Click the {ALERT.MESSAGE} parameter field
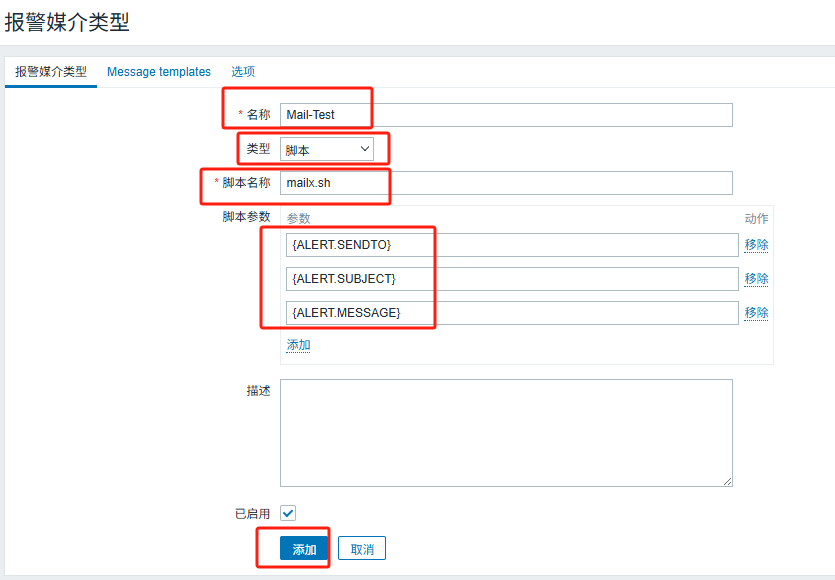Image resolution: width=835 pixels, height=580 pixels. click(x=512, y=313)
